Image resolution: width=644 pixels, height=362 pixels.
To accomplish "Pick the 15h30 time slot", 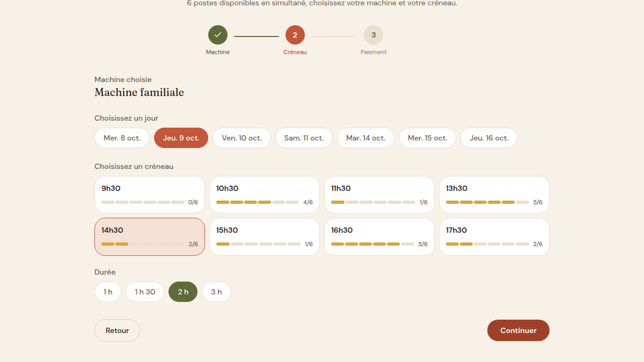I will (265, 237).
